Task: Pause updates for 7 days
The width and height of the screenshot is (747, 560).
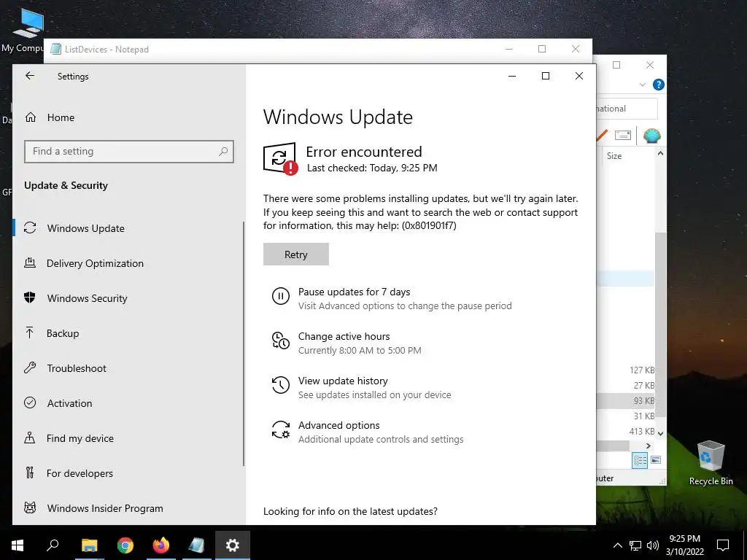Action: coord(354,292)
